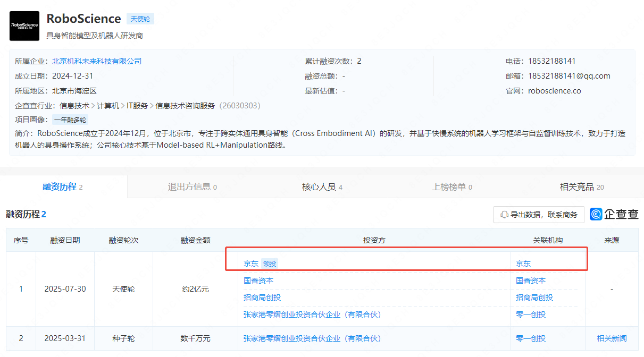
Task: Click the 融资轮次 column header
Action: point(124,240)
